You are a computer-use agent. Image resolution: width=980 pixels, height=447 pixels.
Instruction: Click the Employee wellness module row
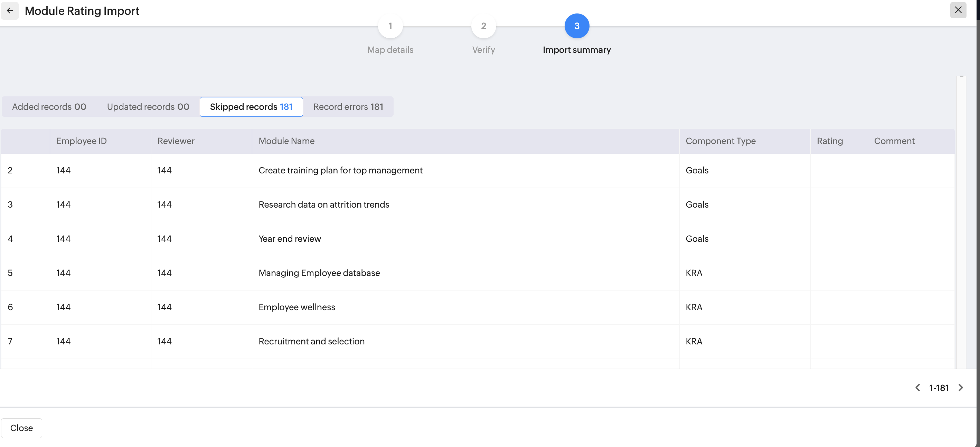coord(296,307)
